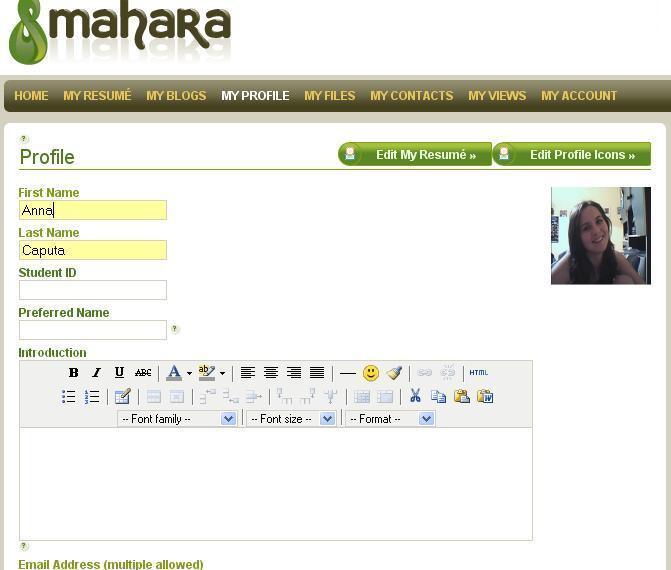
Task: Open My Contacts in the navigation bar
Action: (412, 96)
